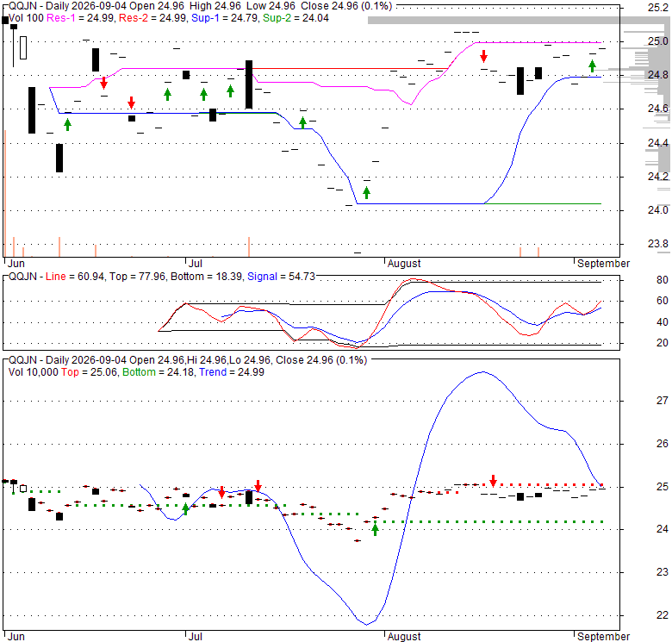Click the green buy arrow under late-June prices in the trend chart
Viewport: 672px width, 642px height.
(x=185, y=508)
